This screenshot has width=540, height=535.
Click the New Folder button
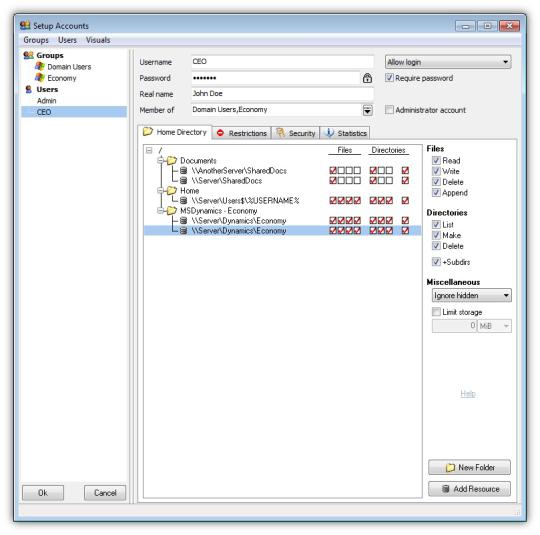pos(469,467)
